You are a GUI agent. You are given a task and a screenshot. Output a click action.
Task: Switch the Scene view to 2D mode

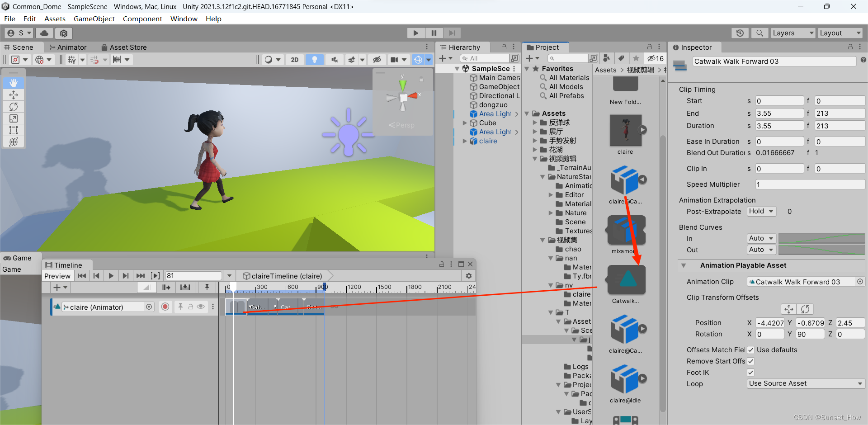294,59
